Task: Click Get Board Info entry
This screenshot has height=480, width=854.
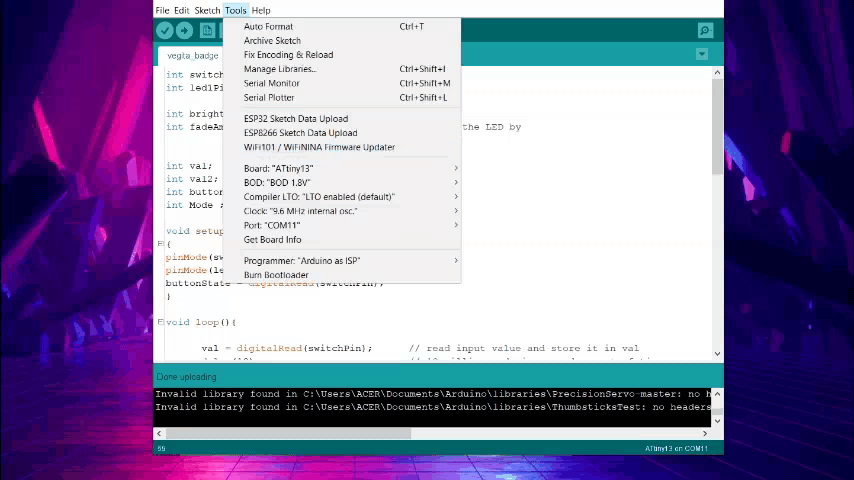Action: tap(272, 240)
